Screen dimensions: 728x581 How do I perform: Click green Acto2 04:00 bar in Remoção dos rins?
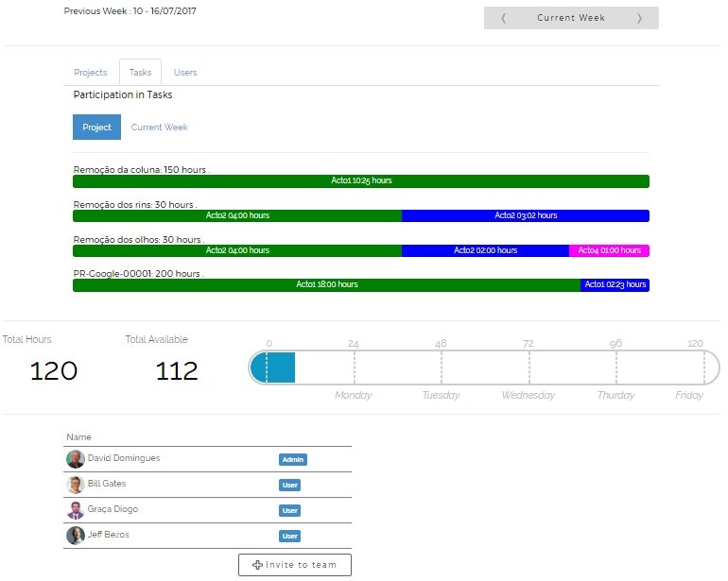click(x=237, y=215)
